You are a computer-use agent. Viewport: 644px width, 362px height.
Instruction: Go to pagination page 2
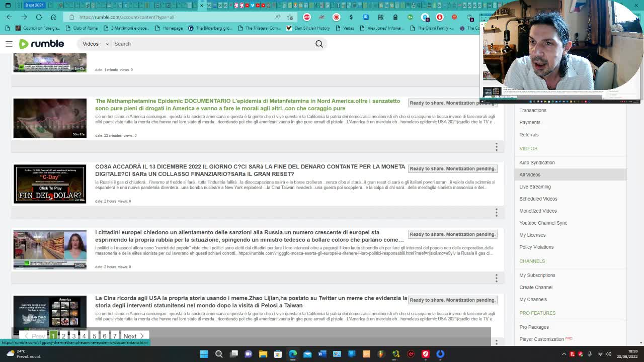63,336
